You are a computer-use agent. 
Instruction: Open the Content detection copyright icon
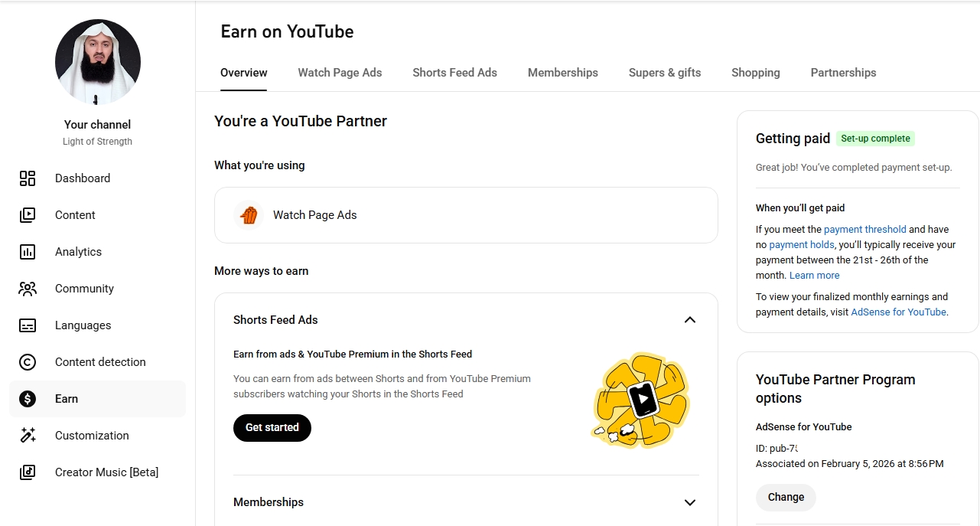(x=28, y=362)
